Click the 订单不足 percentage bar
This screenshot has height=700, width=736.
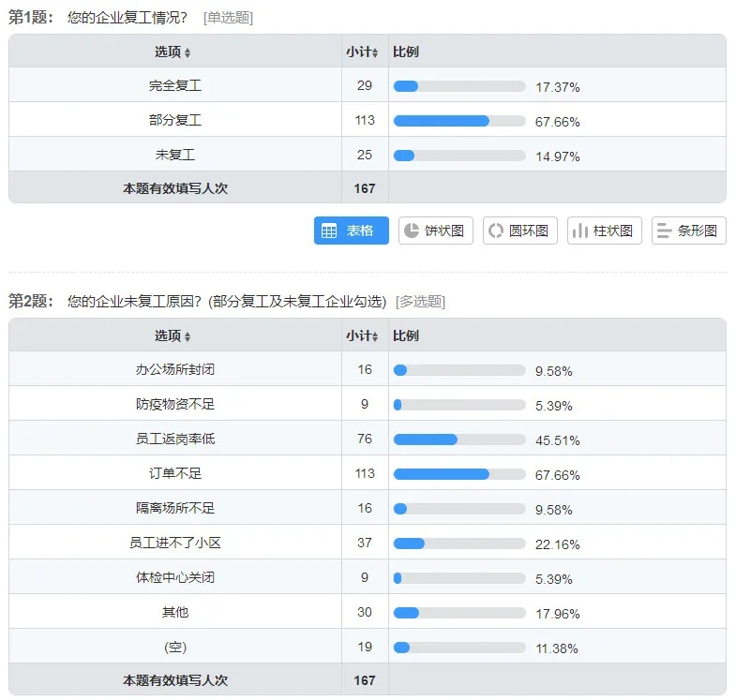point(459,474)
